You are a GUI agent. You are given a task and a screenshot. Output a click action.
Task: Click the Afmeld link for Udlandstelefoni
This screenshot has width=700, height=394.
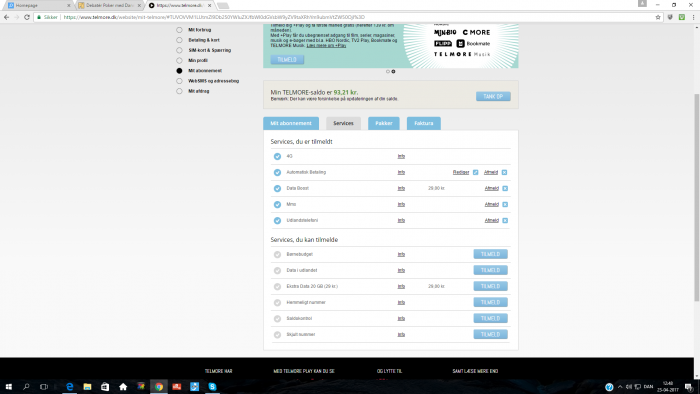point(492,220)
